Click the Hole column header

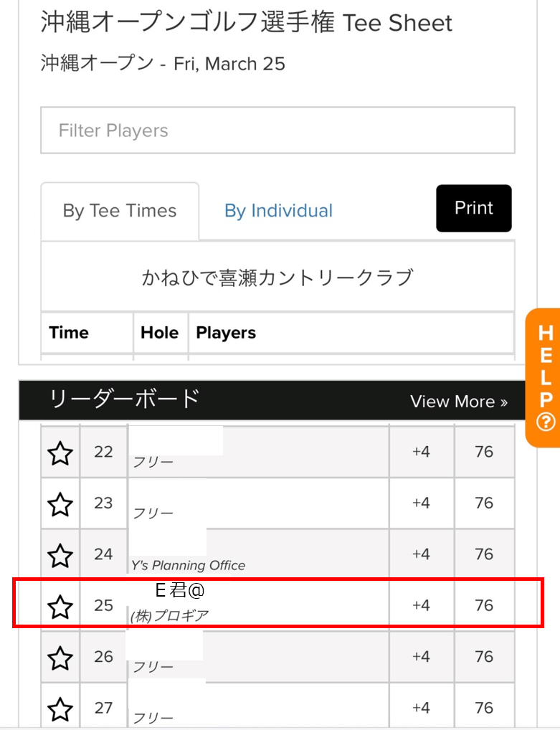(161, 333)
